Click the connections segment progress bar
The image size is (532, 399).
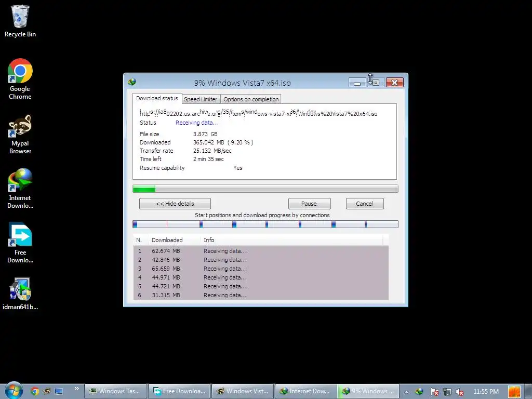(265, 224)
